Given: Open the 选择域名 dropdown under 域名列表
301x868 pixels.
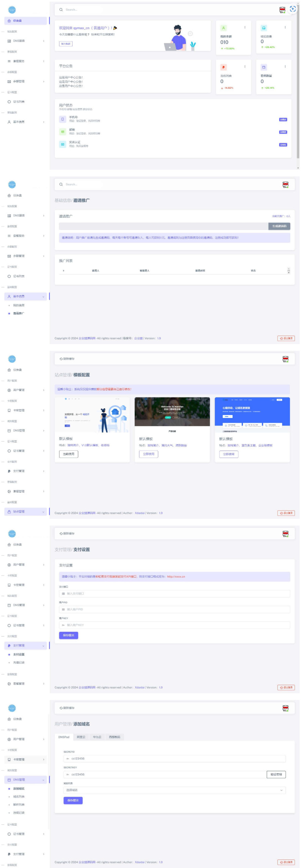Looking at the screenshot, I should [x=174, y=790].
